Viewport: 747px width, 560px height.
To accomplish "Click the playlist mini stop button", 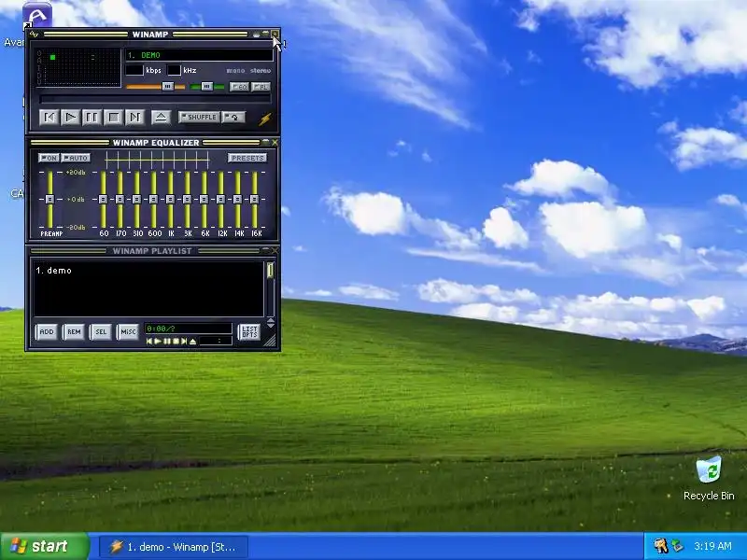I will coord(176,342).
